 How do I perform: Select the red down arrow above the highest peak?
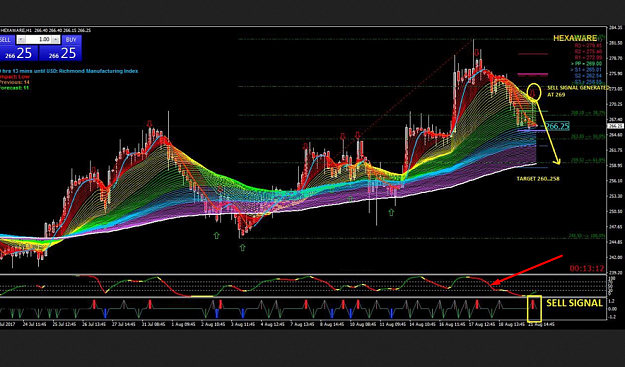pos(477,53)
